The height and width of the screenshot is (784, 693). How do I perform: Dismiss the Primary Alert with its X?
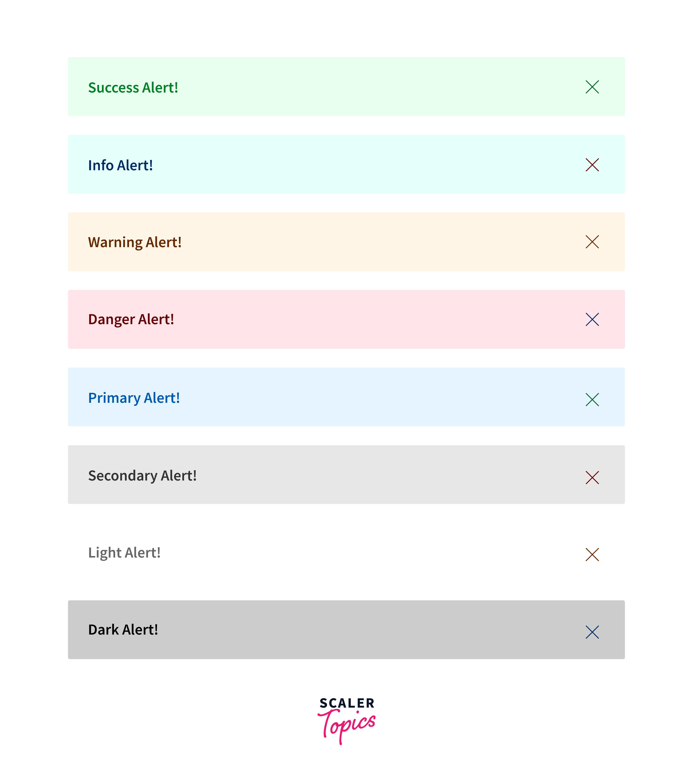pyautogui.click(x=592, y=400)
